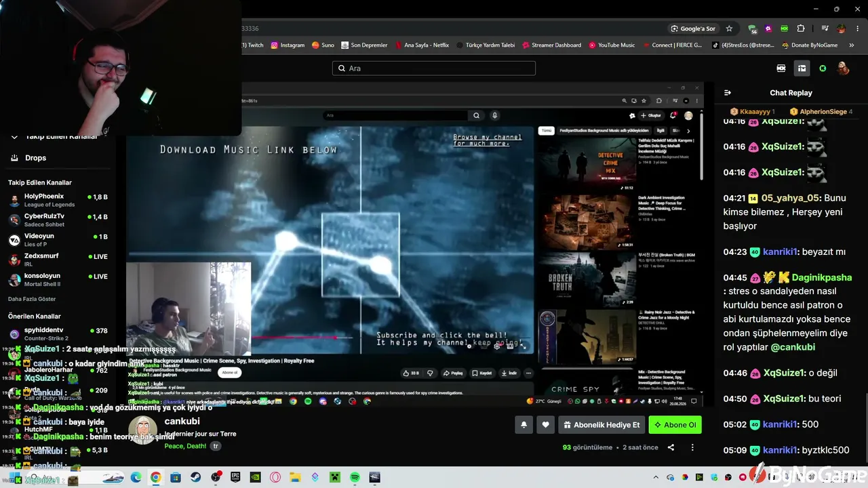Click the Paylaş share button in the stream
The width and height of the screenshot is (868, 488).
pos(452,373)
